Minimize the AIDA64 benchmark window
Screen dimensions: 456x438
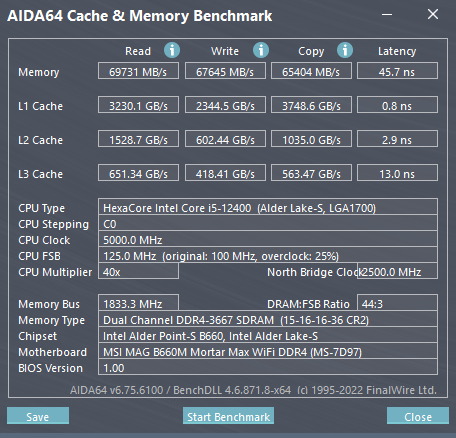(387, 14)
